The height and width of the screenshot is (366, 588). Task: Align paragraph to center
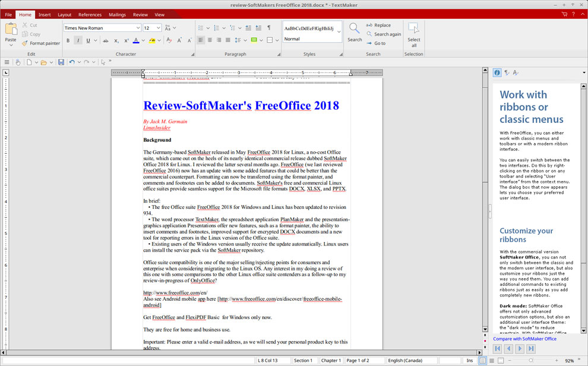pos(210,40)
